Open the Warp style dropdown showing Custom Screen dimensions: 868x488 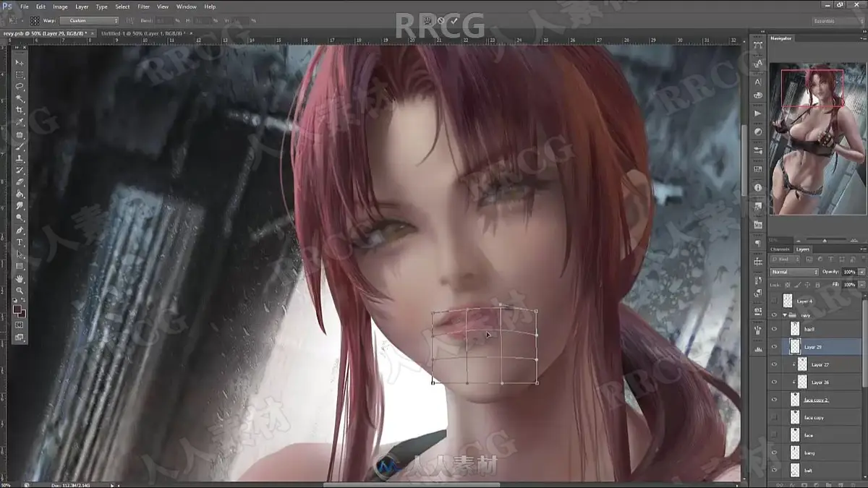(90, 21)
